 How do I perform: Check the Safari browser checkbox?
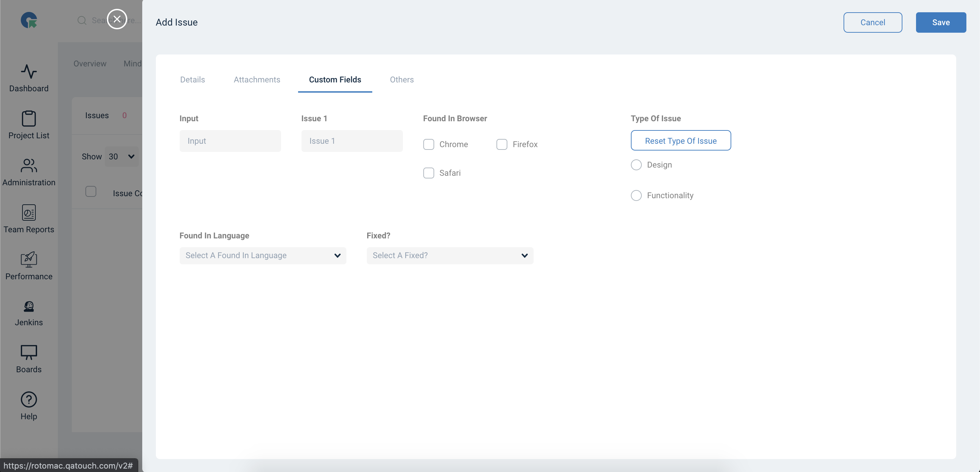[429, 173]
